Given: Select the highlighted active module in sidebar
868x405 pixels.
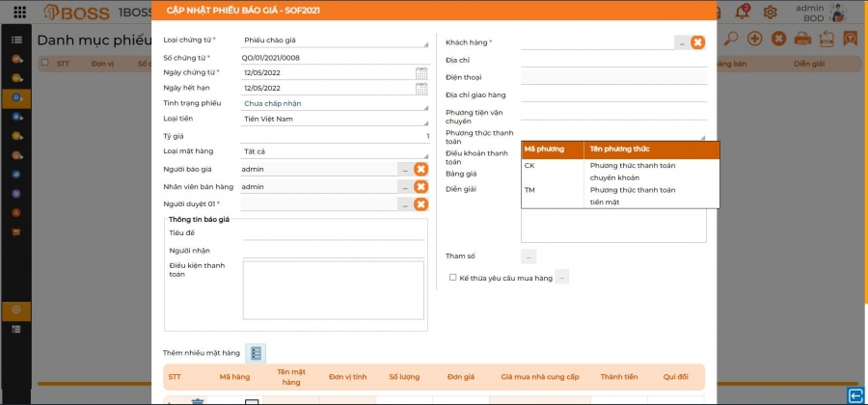Looking at the screenshot, I should (16, 98).
